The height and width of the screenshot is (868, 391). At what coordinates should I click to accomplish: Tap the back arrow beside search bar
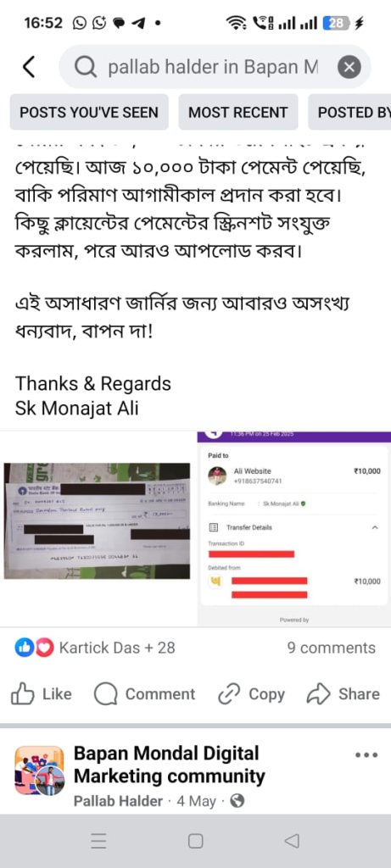[x=29, y=67]
